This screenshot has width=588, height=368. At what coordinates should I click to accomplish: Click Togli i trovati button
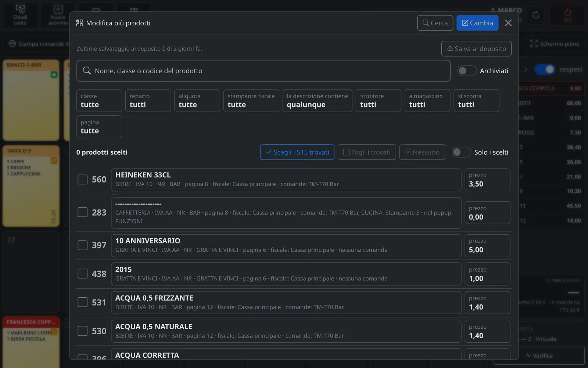pos(367,152)
